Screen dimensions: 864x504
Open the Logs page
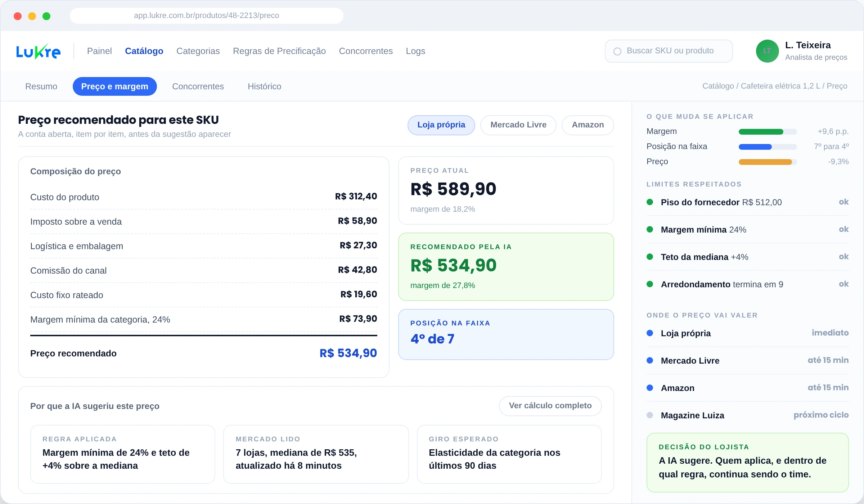(x=415, y=51)
